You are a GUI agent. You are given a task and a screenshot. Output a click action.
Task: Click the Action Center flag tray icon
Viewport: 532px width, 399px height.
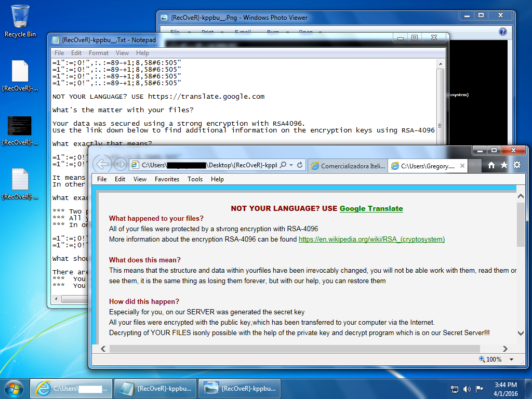click(x=480, y=389)
